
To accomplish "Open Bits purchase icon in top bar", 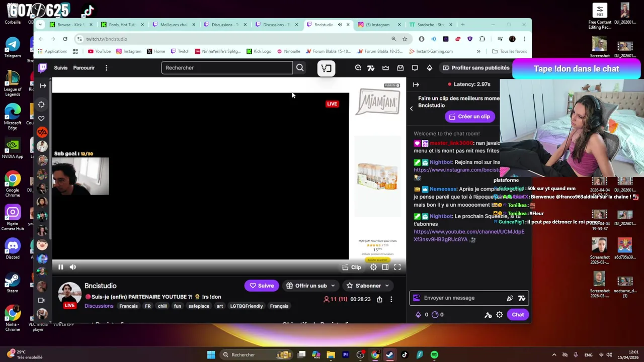I will point(429,68).
